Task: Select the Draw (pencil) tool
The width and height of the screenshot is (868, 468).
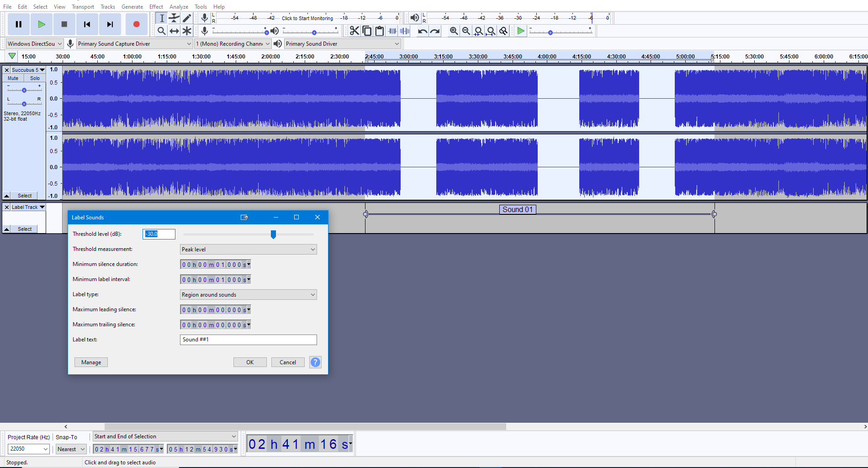Action: click(x=187, y=18)
